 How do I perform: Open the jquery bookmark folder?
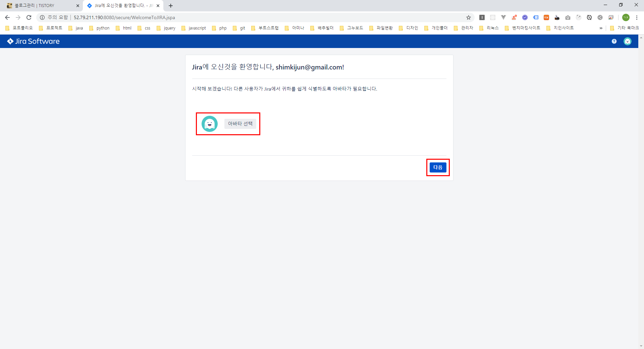pos(166,28)
